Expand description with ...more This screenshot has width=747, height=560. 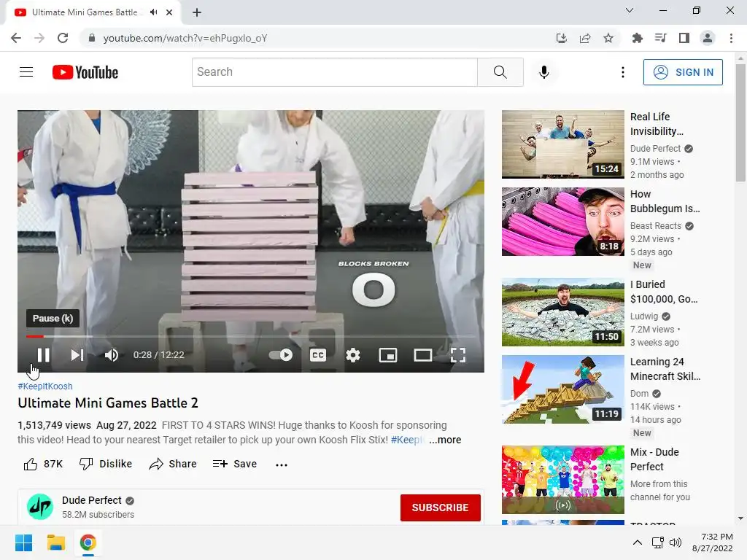pyautogui.click(x=445, y=440)
